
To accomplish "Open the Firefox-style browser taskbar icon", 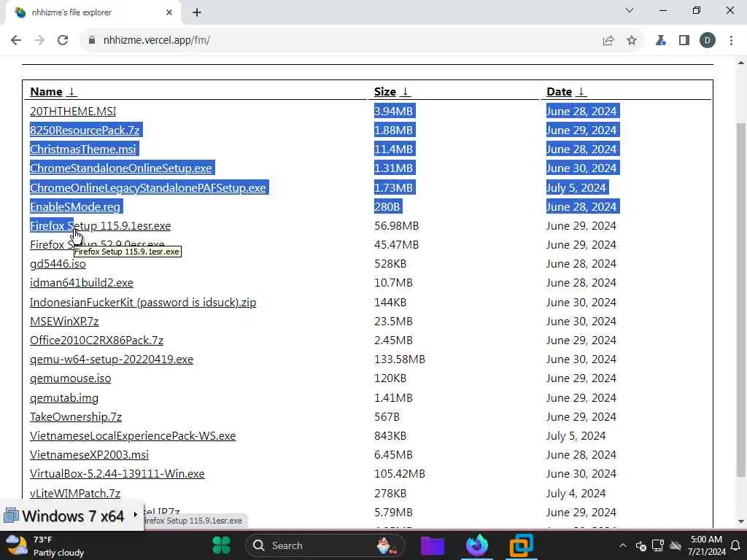I will tap(477, 545).
